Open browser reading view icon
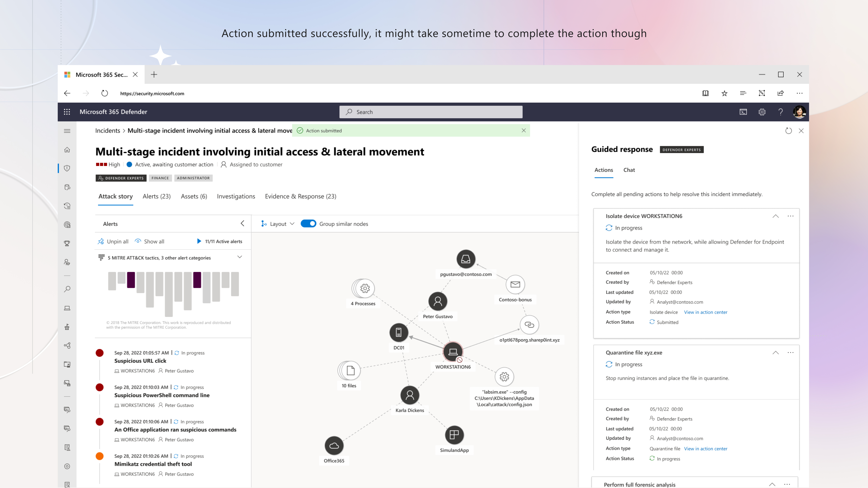The width and height of the screenshot is (868, 488). (x=706, y=93)
